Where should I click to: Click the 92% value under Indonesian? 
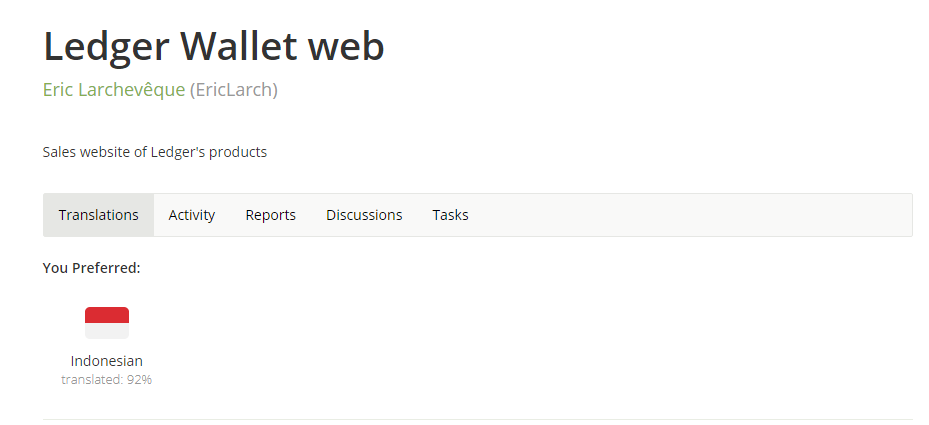coord(139,379)
